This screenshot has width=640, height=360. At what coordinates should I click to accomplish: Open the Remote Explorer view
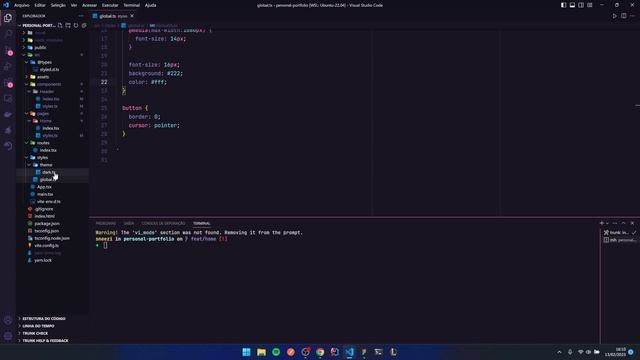(x=8, y=99)
